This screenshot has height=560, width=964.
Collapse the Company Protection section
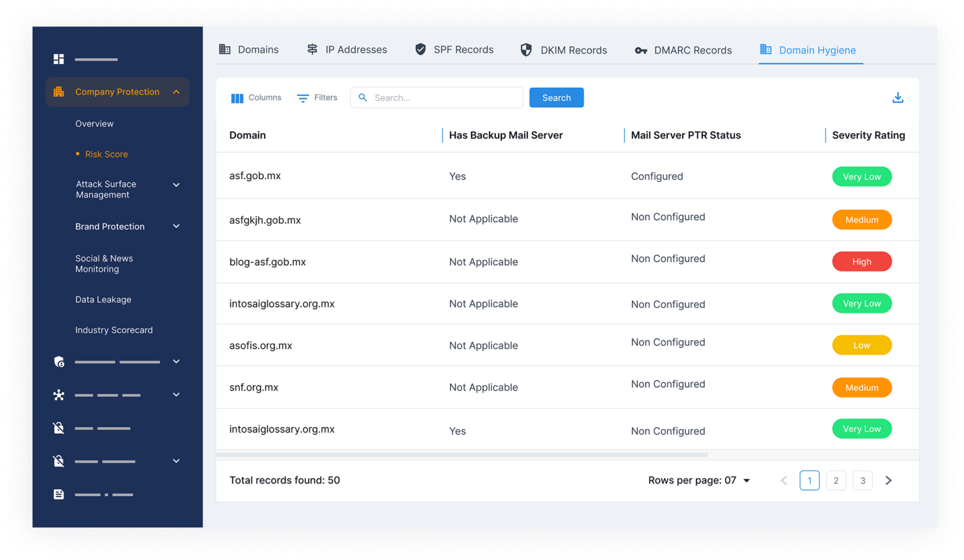(176, 92)
